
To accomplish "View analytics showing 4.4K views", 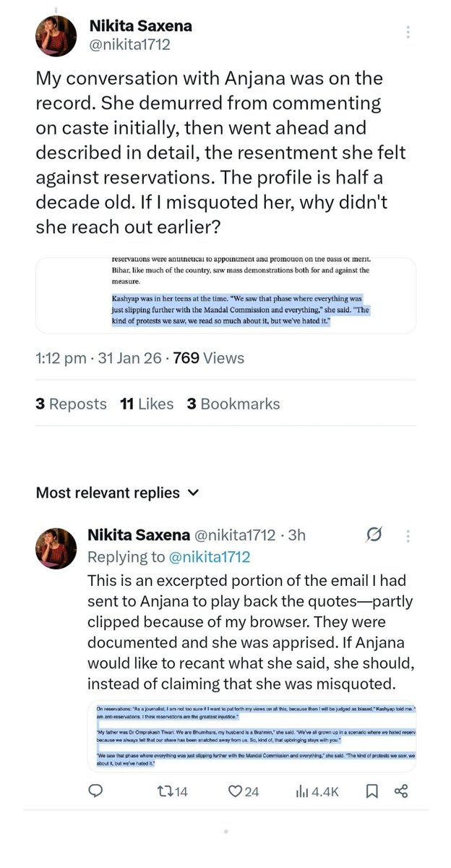I will tap(317, 791).
